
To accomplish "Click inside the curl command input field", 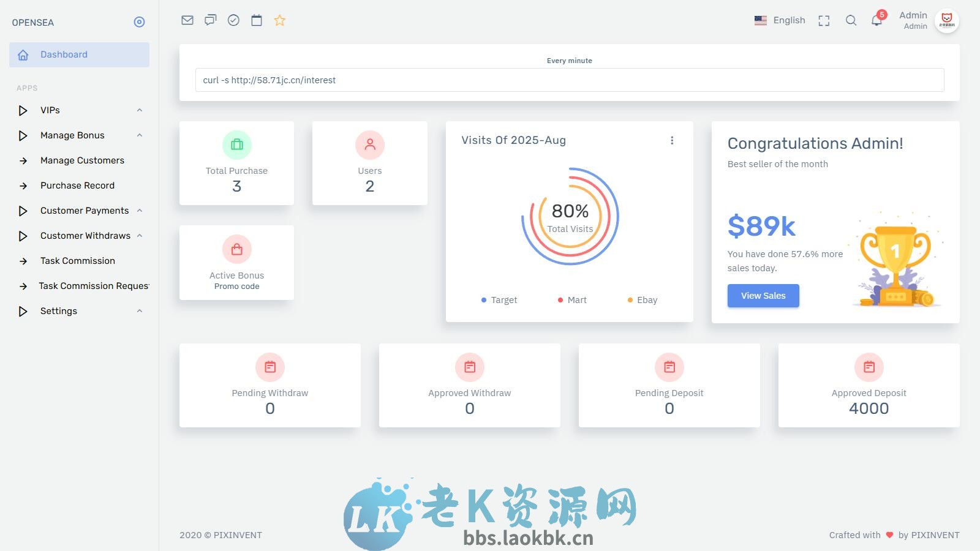I will click(569, 80).
